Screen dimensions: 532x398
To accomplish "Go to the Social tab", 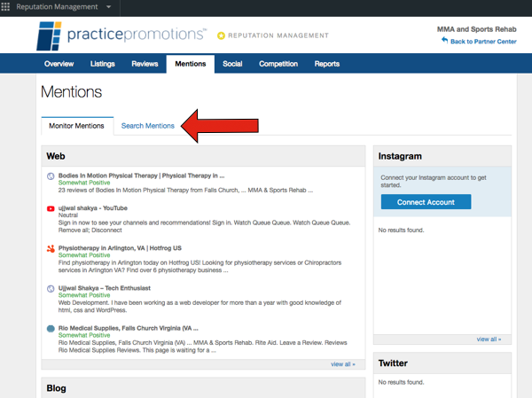I will coord(232,64).
